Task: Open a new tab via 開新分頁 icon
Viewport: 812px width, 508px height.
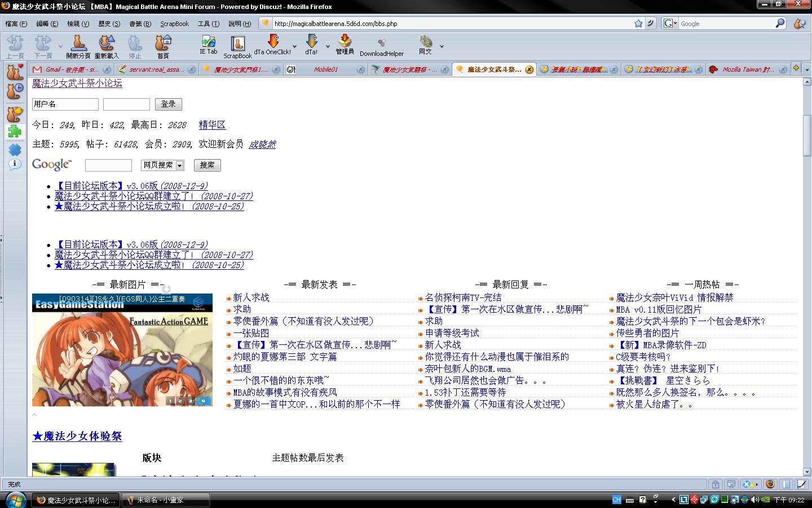Action: click(78, 45)
